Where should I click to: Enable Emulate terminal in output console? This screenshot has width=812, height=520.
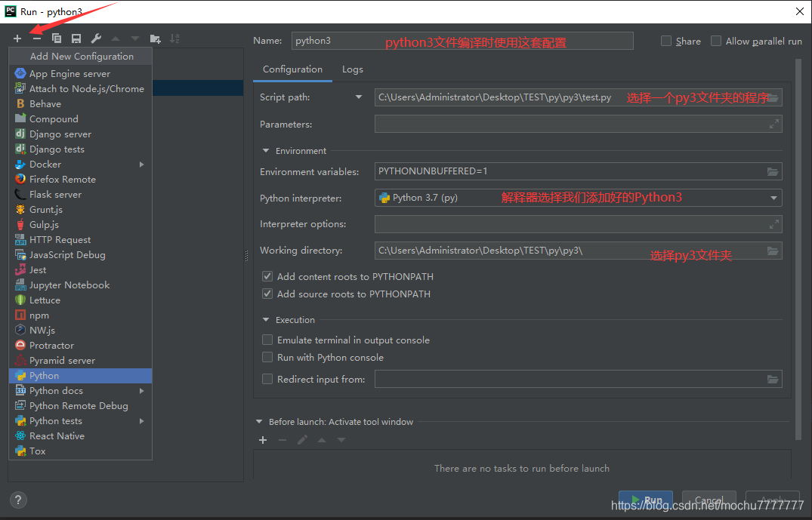267,340
